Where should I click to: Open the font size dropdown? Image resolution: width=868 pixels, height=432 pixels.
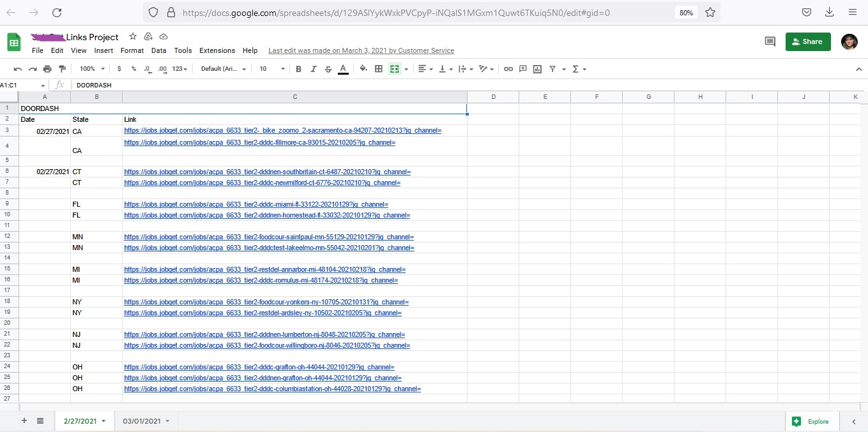(x=271, y=69)
